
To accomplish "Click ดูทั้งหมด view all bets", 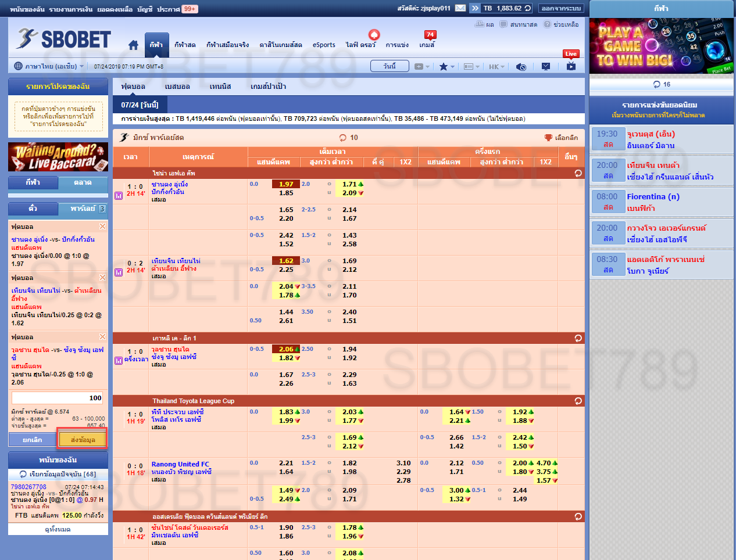I will tap(58, 529).
